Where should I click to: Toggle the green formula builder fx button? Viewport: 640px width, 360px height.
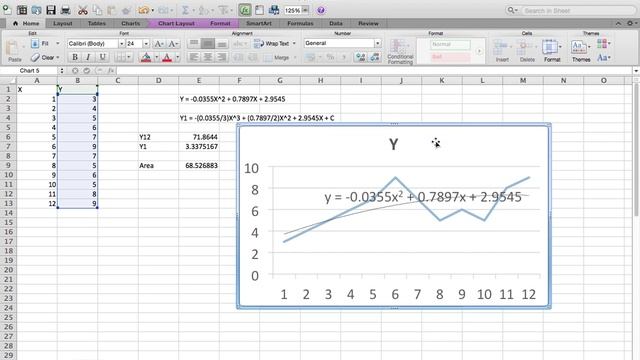tap(244, 10)
